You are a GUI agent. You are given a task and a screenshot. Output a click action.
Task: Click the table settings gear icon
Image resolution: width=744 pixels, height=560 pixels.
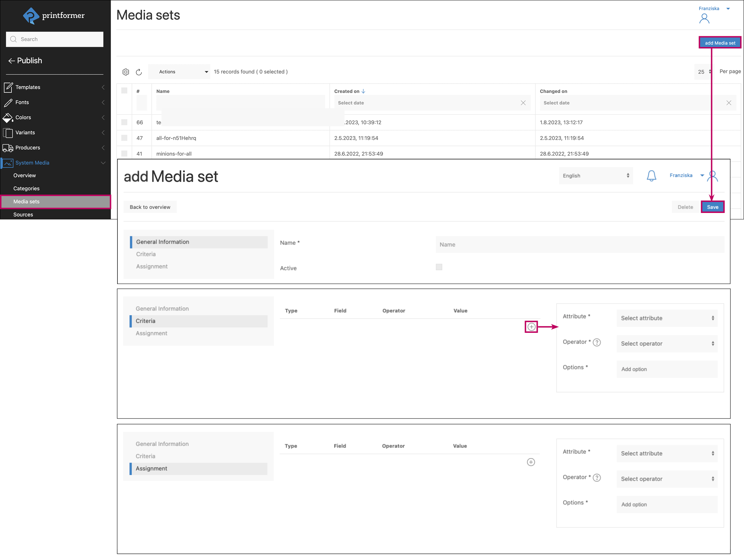(126, 72)
